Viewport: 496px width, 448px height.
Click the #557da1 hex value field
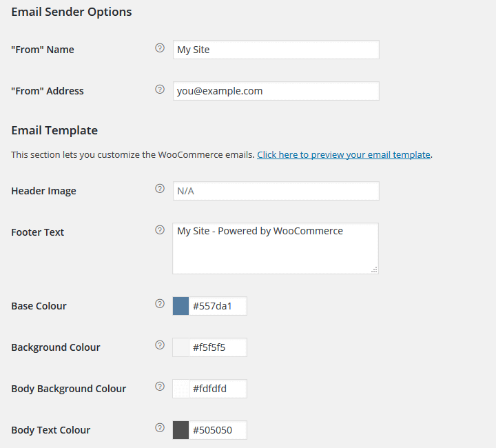pos(218,306)
